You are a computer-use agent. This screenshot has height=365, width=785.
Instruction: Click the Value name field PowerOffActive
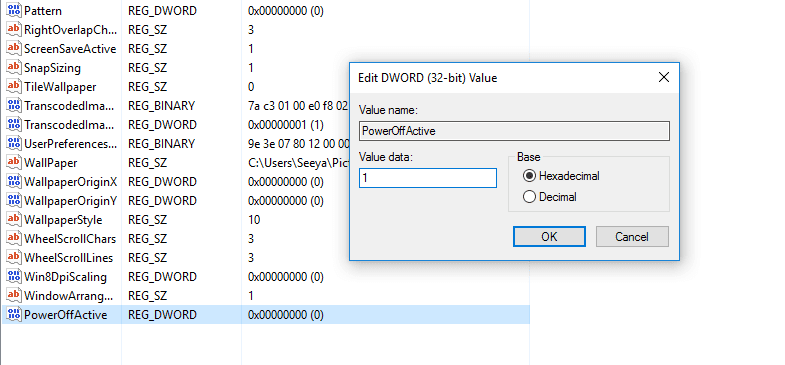point(514,131)
